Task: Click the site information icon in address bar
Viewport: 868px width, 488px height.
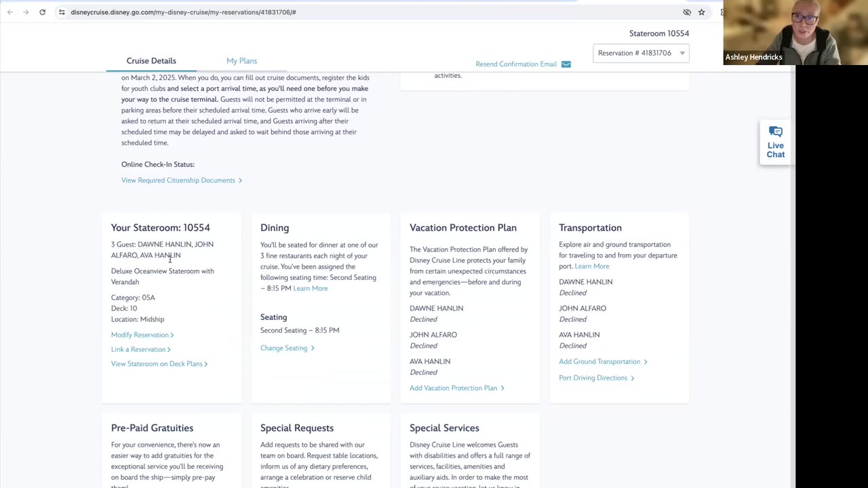Action: [x=62, y=12]
